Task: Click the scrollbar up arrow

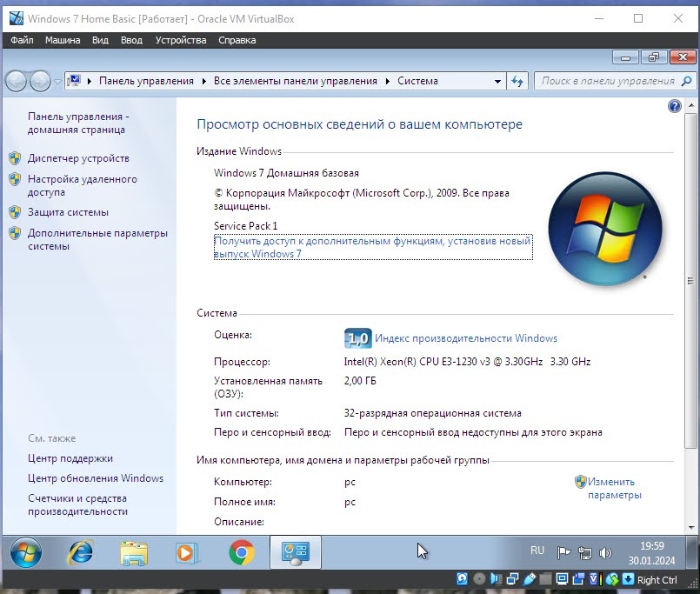Action: click(x=691, y=105)
